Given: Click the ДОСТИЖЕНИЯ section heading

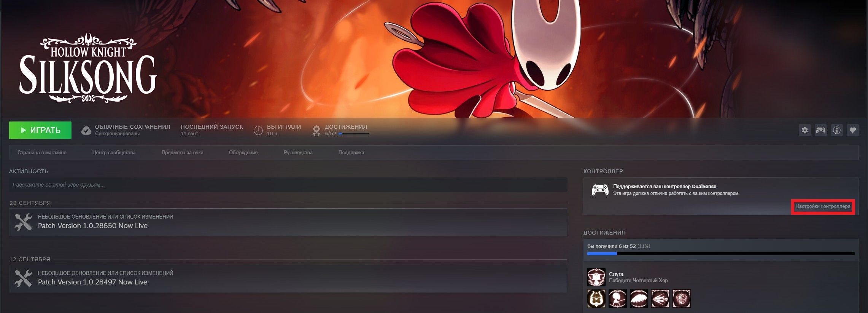Looking at the screenshot, I should tap(604, 233).
